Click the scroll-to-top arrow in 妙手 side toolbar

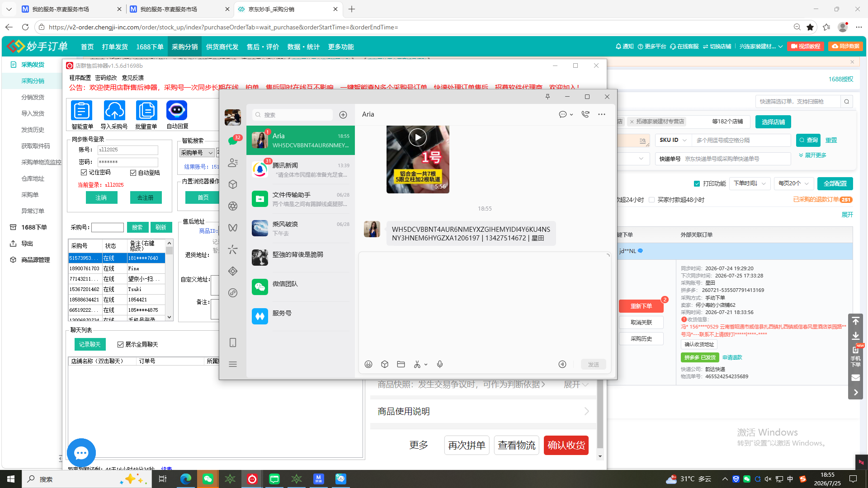[x=856, y=321]
